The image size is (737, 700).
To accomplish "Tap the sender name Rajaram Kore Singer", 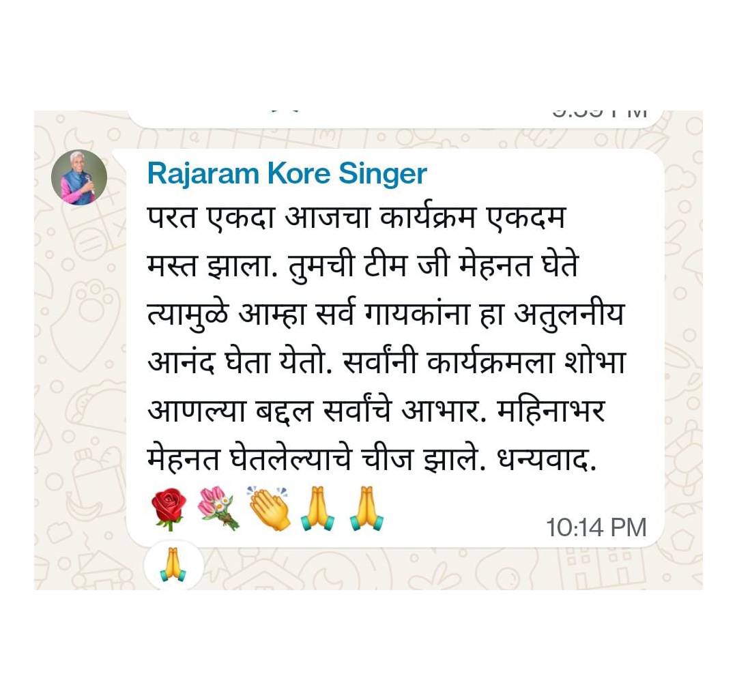I will [x=287, y=174].
